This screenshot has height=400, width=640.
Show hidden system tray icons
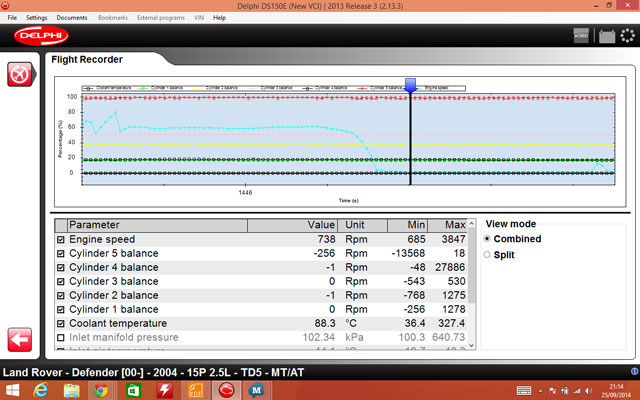(x=540, y=391)
